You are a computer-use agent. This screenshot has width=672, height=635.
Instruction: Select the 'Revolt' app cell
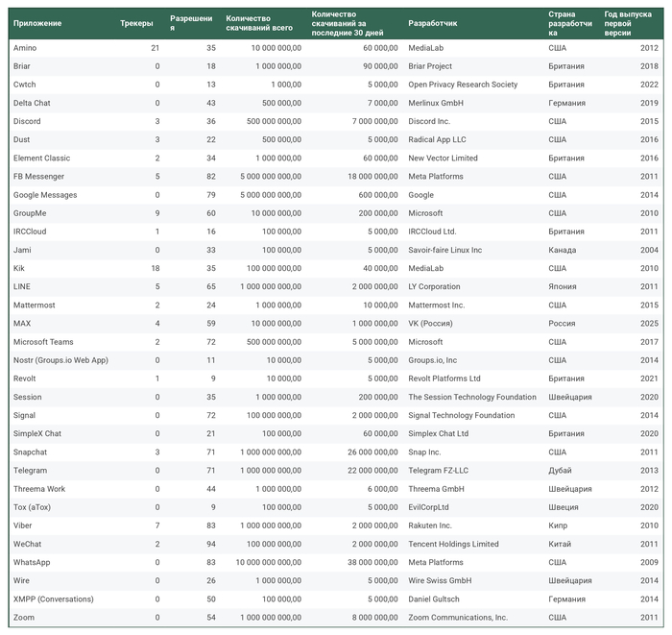[x=24, y=379]
